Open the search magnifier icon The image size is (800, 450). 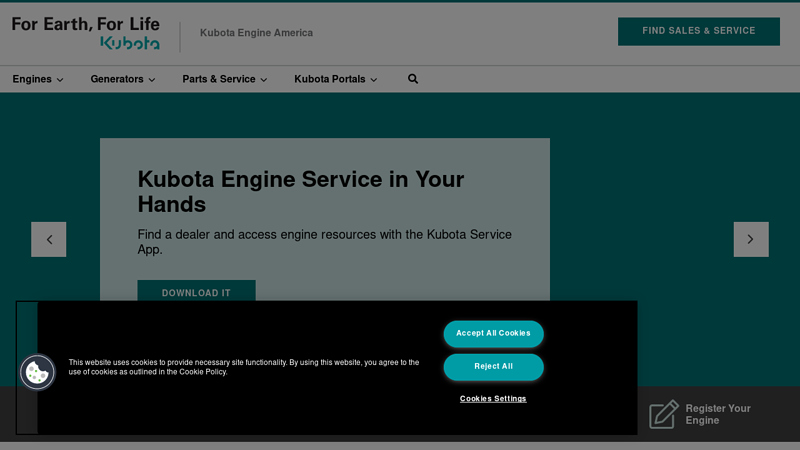[x=413, y=79]
